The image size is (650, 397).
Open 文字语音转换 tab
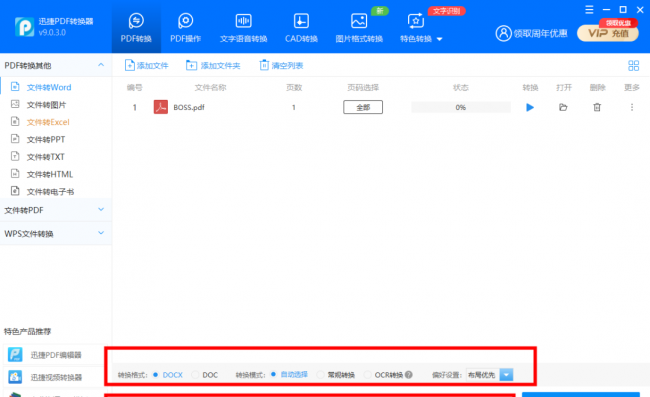pos(243,27)
